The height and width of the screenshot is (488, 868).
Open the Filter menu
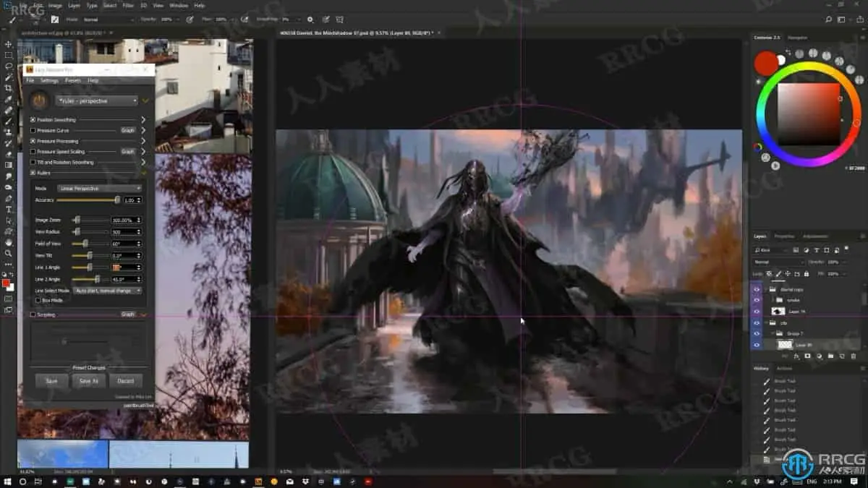[x=128, y=5]
